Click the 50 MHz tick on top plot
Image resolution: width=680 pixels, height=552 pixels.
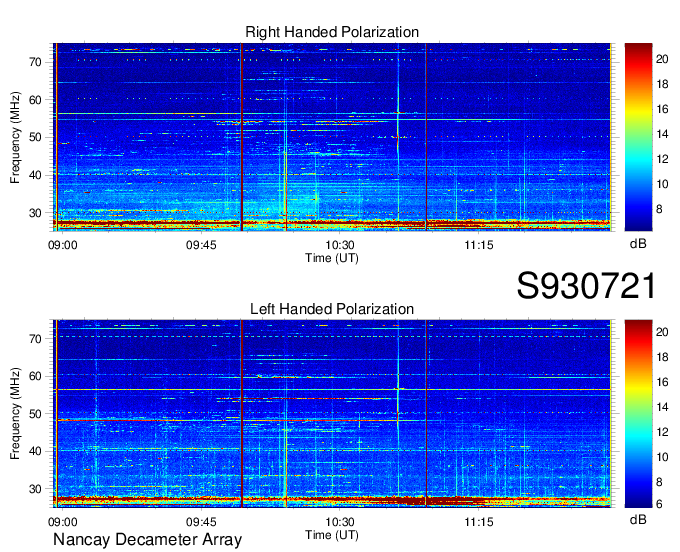click(x=36, y=138)
